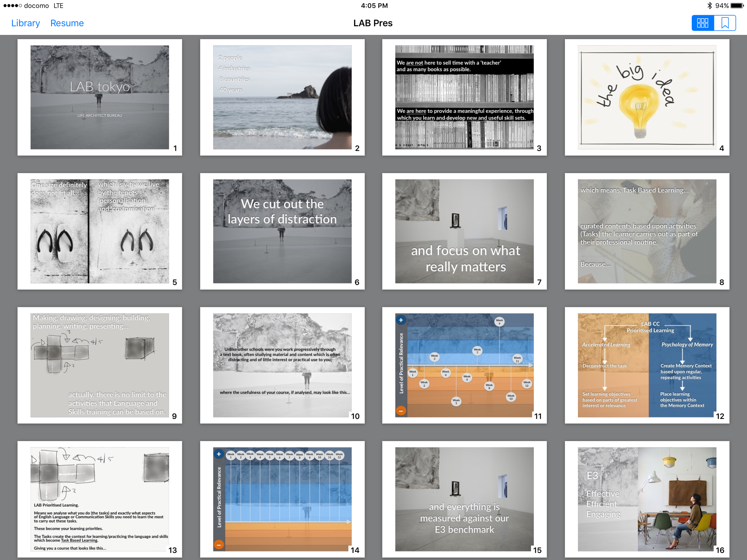This screenshot has width=747, height=560.
Task: Open slide 11 scattered weeks chart
Action: tap(464, 365)
